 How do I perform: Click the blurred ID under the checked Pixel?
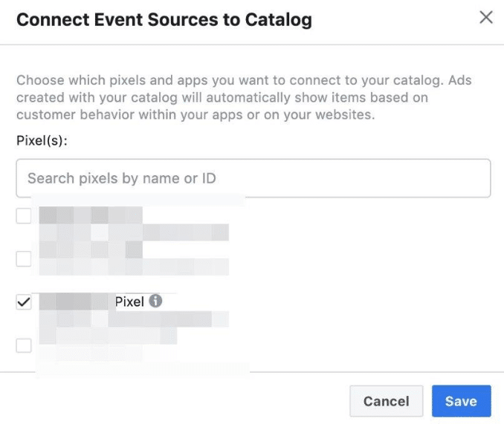point(134,319)
